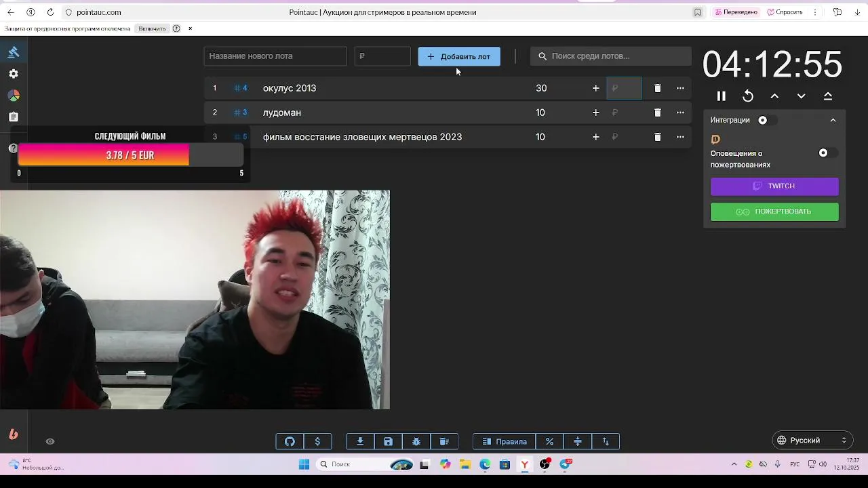This screenshot has height=488, width=868.
Task: Delete the лудоман lot
Action: pos(657,113)
